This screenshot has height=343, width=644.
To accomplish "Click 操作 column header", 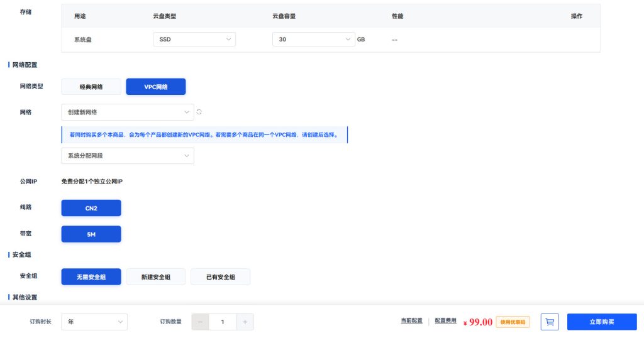I will pyautogui.click(x=577, y=16).
